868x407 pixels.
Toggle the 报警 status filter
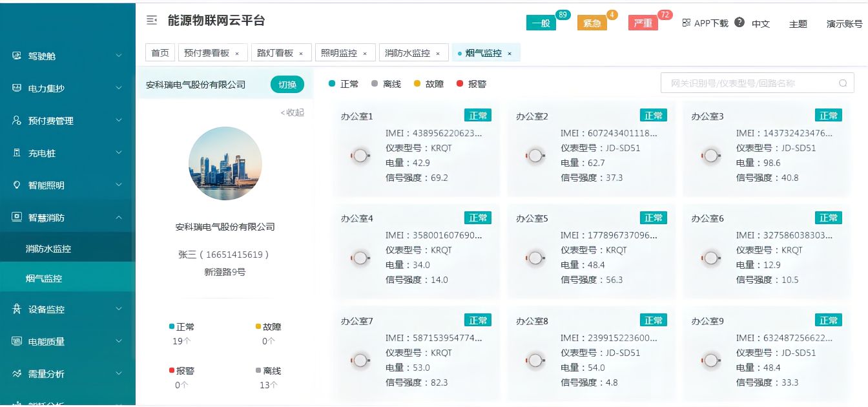(471, 84)
